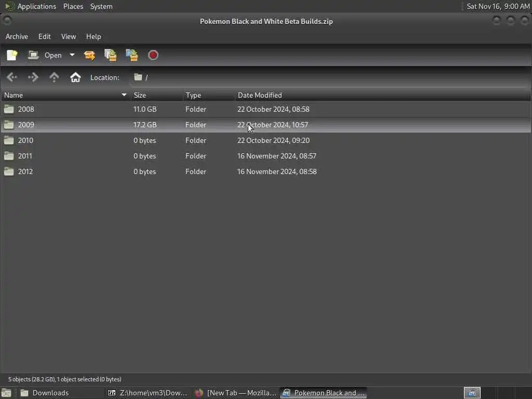
Task: Go up one level arrow icon
Action: [54, 77]
